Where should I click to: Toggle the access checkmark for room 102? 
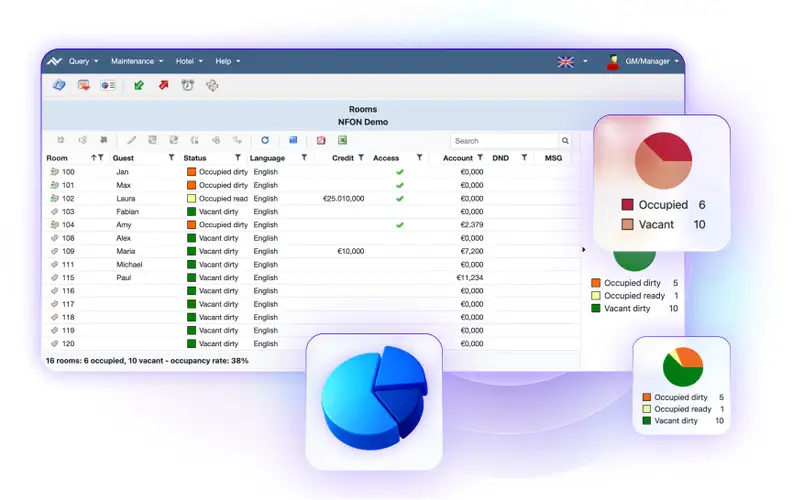(x=399, y=198)
